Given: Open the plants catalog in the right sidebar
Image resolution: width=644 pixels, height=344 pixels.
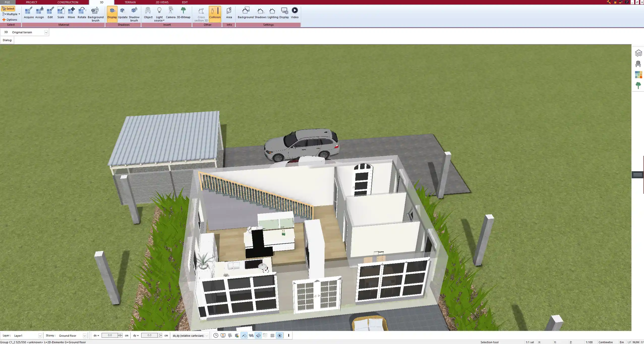Looking at the screenshot, I should pos(638,85).
